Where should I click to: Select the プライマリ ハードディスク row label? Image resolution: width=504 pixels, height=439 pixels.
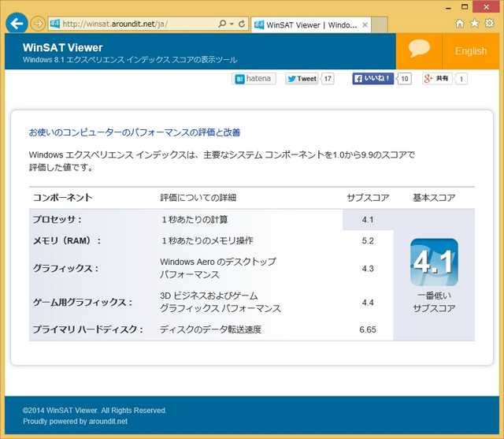[87, 329]
